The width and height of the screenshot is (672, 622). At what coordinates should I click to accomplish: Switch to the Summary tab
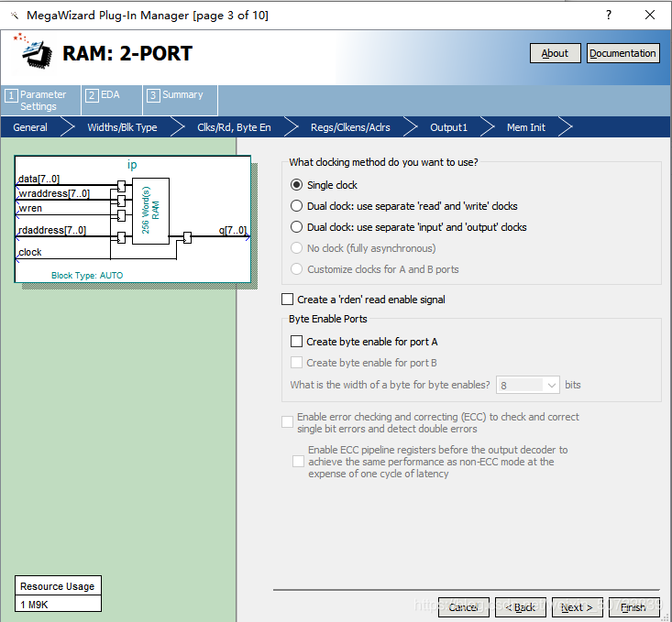coord(180,100)
